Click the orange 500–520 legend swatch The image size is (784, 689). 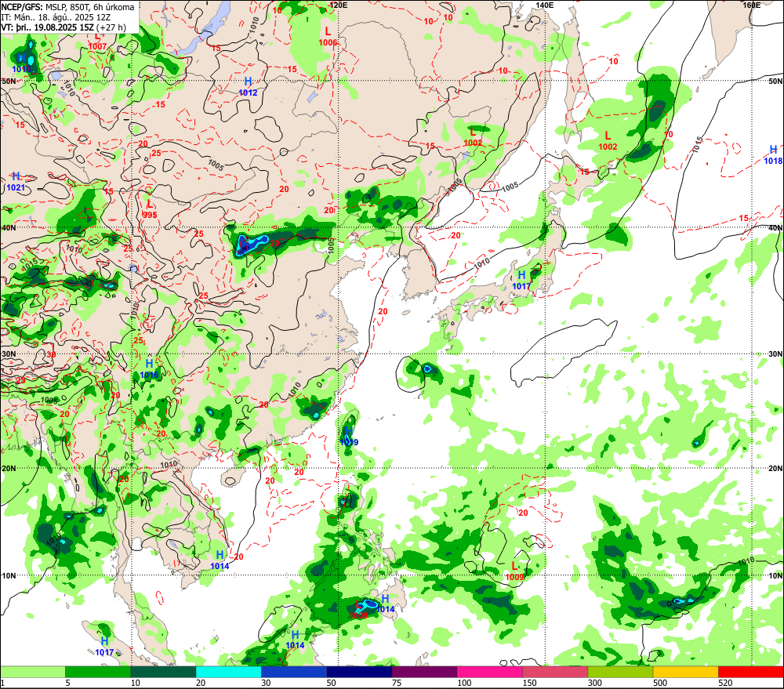coord(685,672)
